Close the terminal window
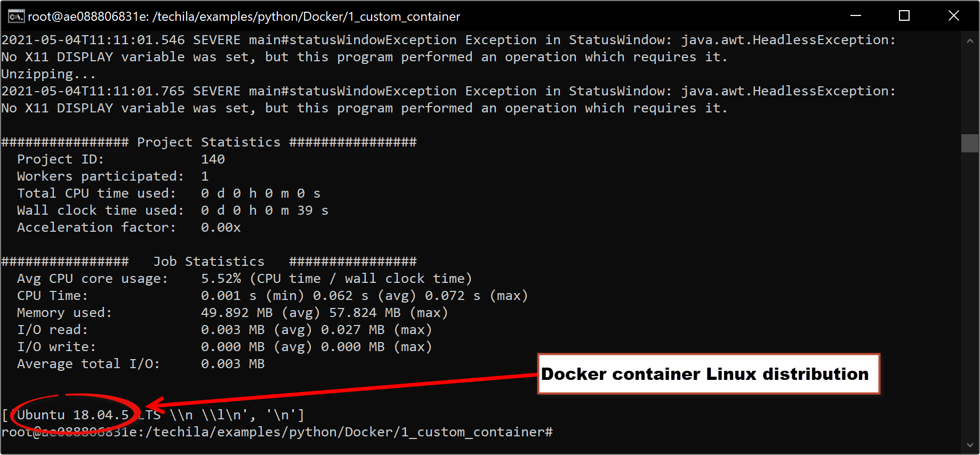 pyautogui.click(x=953, y=16)
